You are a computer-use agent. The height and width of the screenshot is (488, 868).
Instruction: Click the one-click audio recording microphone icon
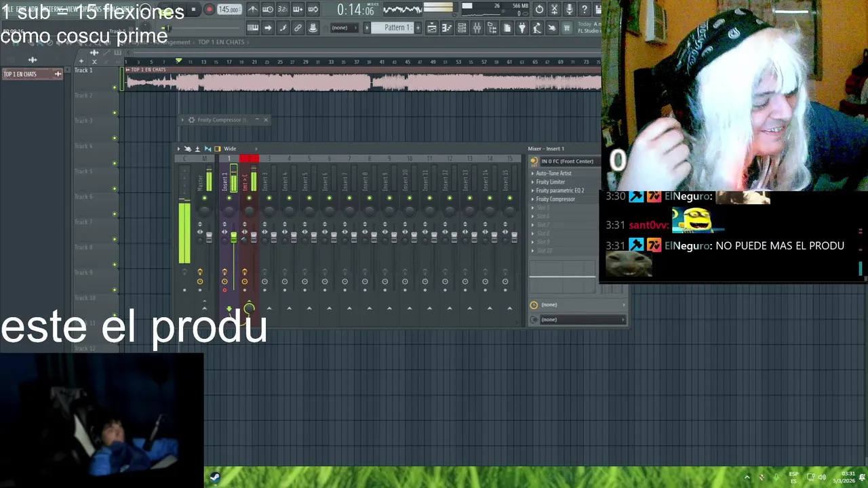[x=569, y=9]
